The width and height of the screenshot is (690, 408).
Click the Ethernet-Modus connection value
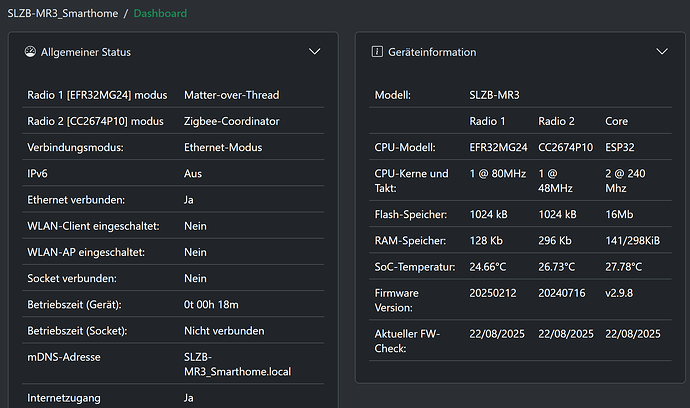click(222, 147)
